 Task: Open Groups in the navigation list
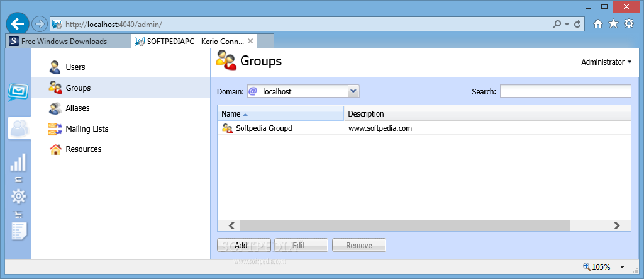(121, 88)
